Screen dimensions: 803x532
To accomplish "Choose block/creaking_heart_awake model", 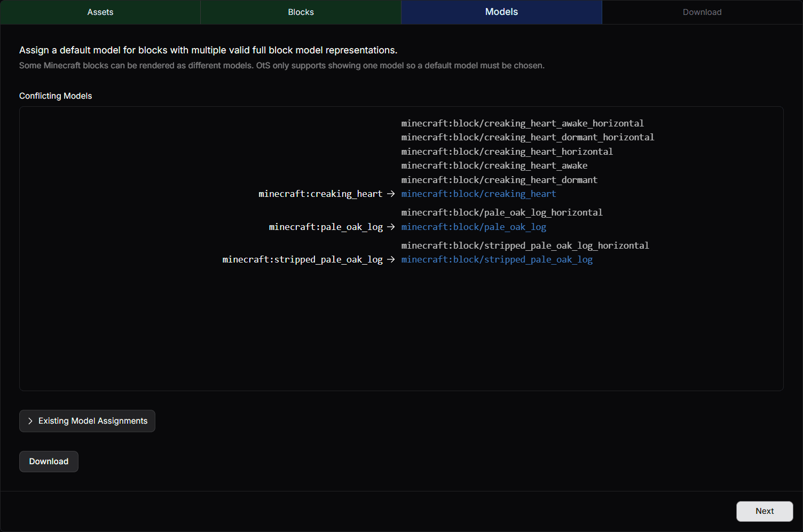I will click(494, 165).
